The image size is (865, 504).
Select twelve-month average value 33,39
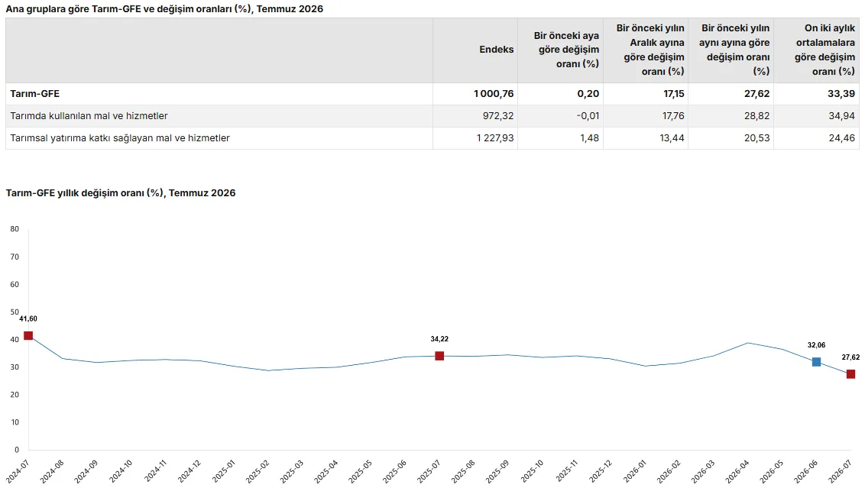pos(842,94)
